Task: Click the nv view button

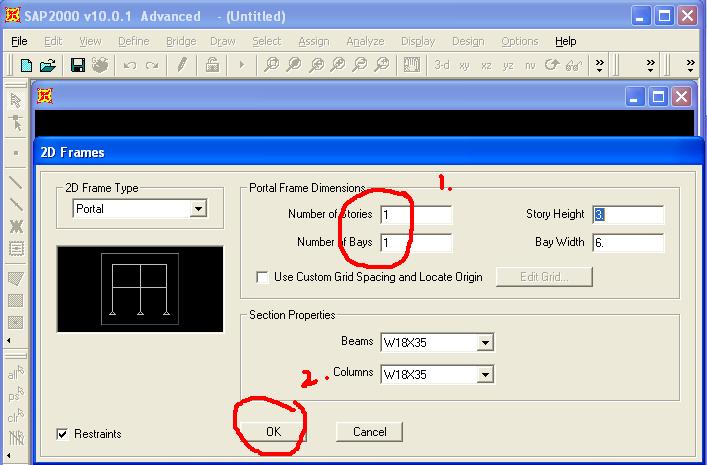Action: click(530, 66)
